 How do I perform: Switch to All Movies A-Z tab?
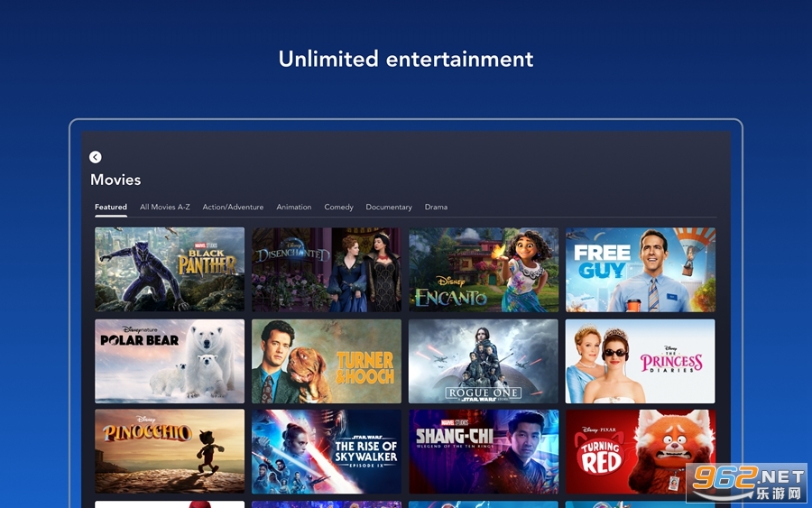click(165, 208)
